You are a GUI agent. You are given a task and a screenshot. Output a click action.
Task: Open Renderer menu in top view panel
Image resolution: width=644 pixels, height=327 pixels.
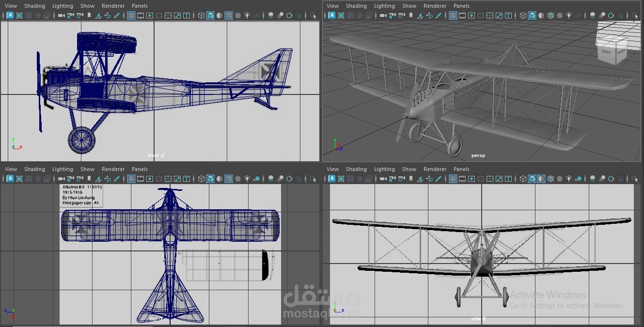click(113, 169)
